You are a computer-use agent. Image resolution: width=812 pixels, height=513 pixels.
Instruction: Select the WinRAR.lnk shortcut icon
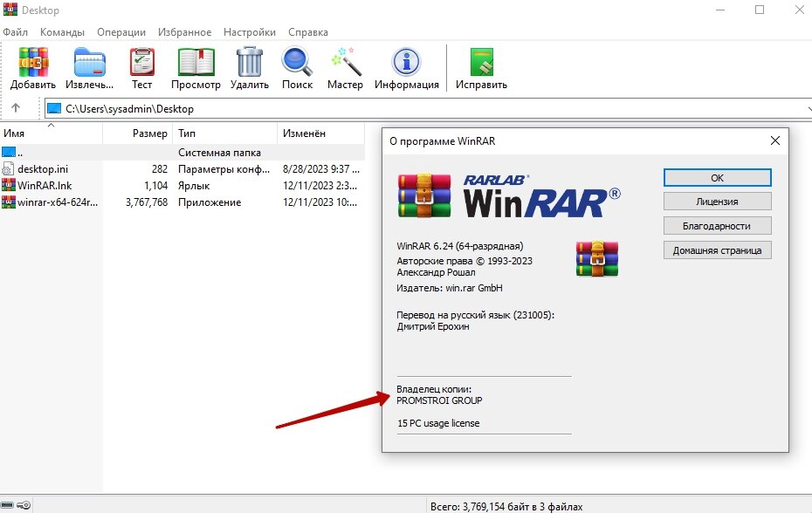[x=8, y=185]
